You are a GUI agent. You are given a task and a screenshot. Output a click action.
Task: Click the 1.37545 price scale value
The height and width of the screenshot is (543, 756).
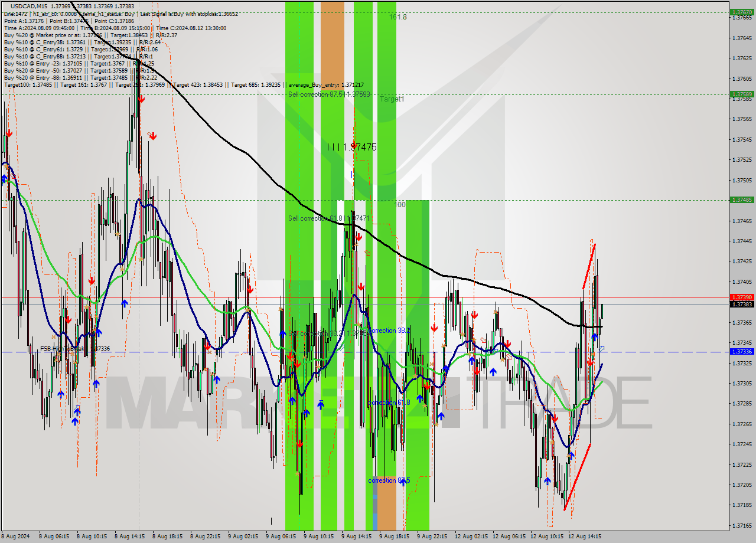(742, 139)
